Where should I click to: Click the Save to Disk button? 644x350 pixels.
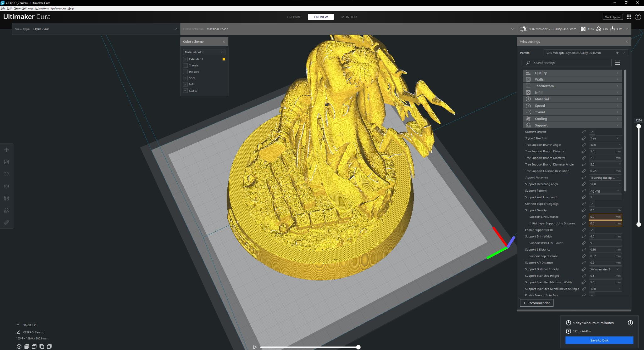click(x=599, y=340)
